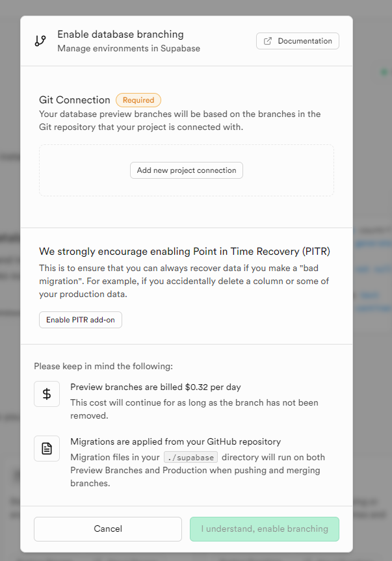Click the dollar sign billing icon
The image size is (392, 561).
47,394
